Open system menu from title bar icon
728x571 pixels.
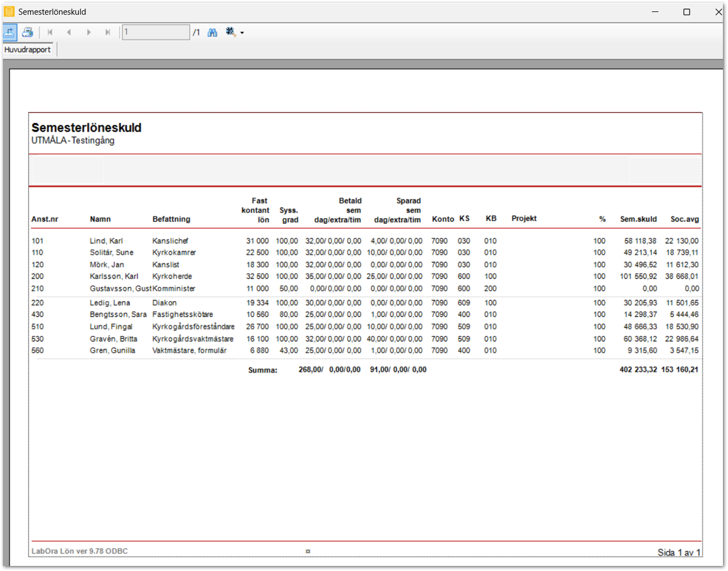9,11
